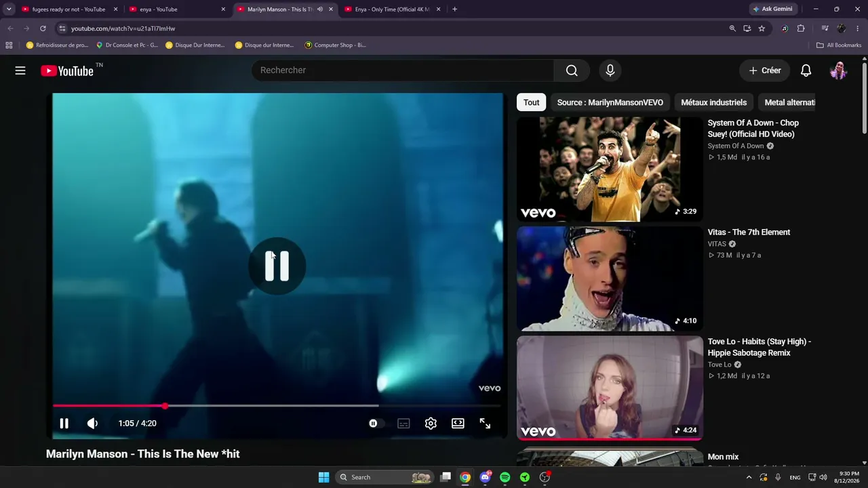
Task: Open the Computer Shop bookmark
Action: [x=336, y=45]
